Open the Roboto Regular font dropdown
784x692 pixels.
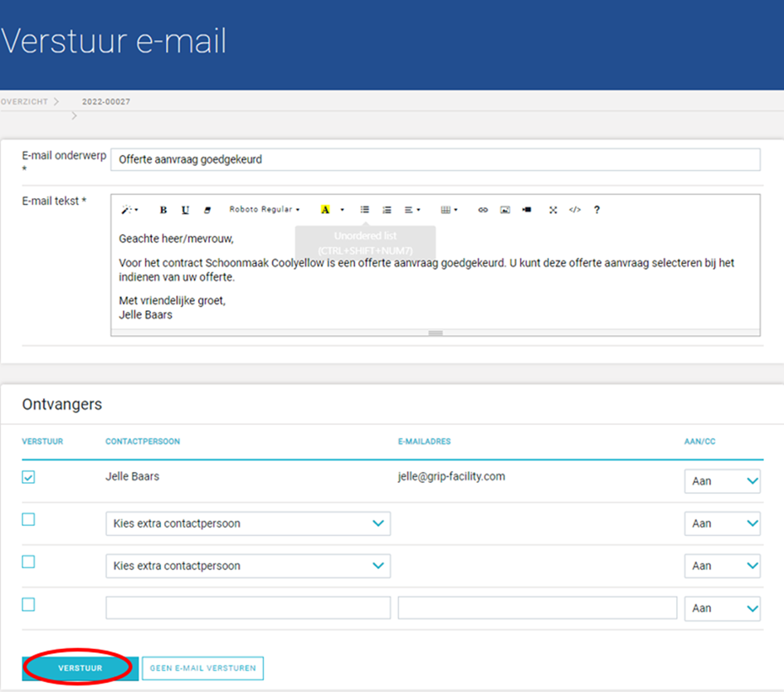click(264, 209)
